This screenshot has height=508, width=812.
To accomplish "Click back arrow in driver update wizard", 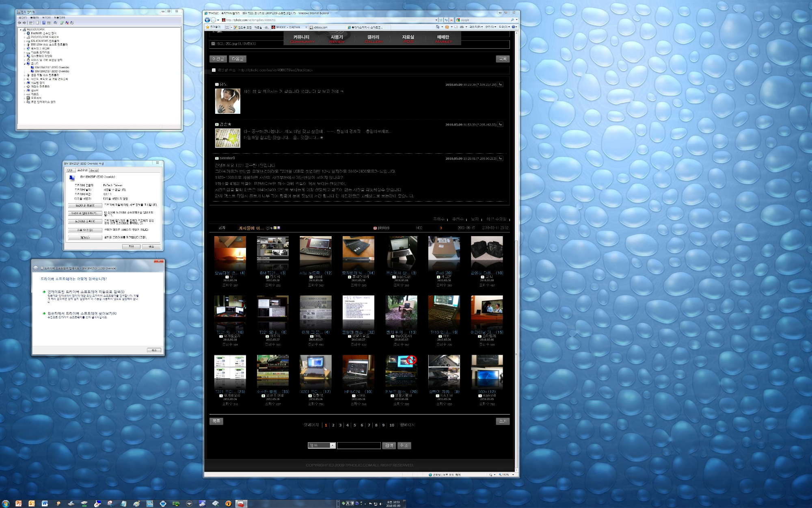I will click(35, 268).
